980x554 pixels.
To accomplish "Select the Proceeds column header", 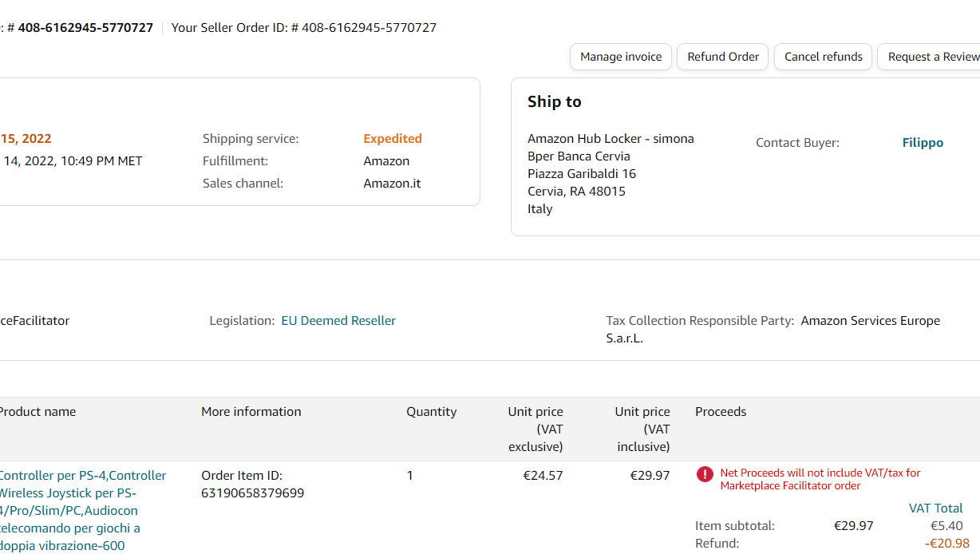I will pyautogui.click(x=721, y=412).
